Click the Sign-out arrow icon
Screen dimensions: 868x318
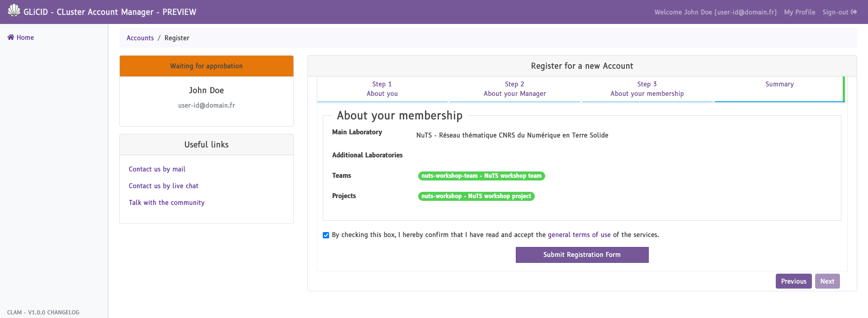coord(854,12)
